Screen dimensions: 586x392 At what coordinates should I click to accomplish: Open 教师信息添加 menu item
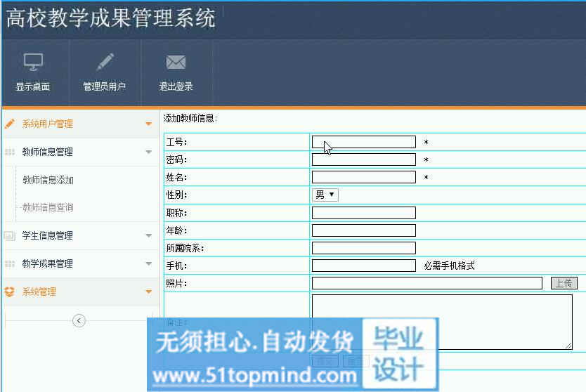[x=48, y=181]
